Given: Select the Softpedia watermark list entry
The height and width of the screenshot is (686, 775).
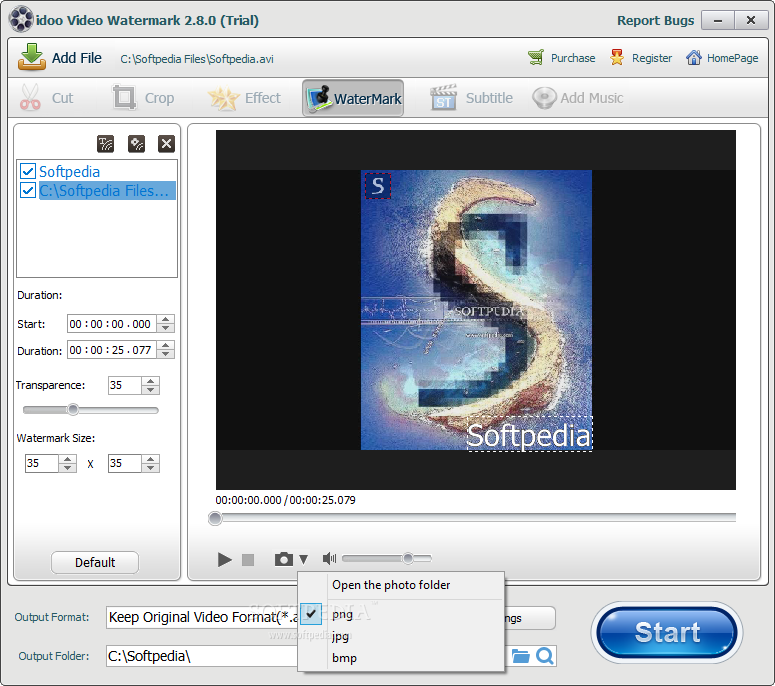Looking at the screenshot, I should coord(69,172).
